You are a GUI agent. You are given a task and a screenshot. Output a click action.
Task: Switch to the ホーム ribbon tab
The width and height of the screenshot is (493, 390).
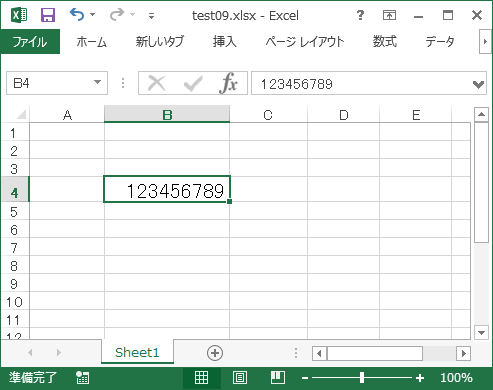[91, 42]
